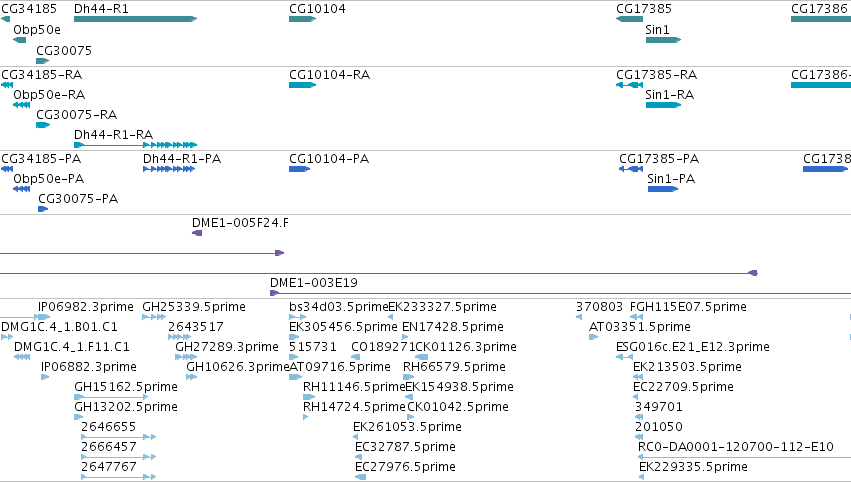Click the CG10104-PA protein feature
851x482 pixels.
(x=300, y=169)
